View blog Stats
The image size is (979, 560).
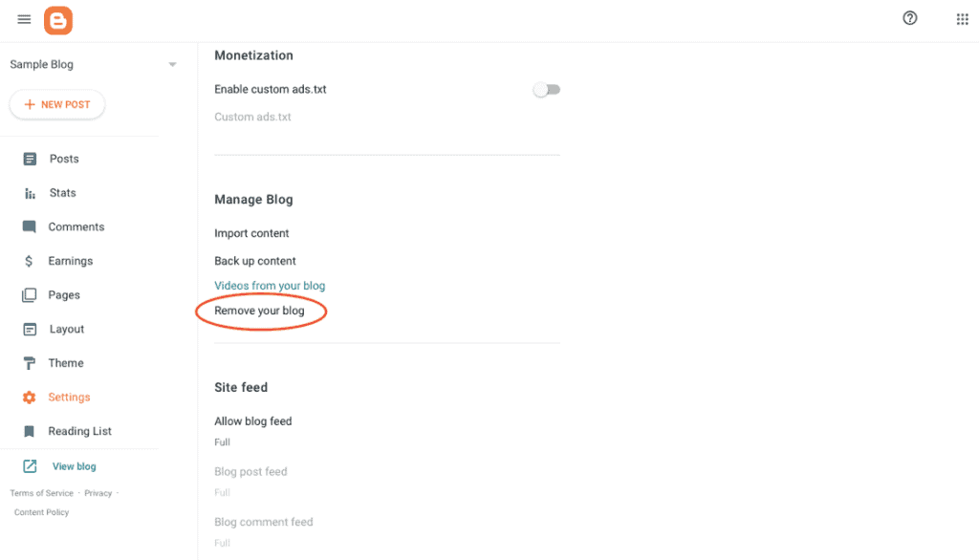pos(63,192)
